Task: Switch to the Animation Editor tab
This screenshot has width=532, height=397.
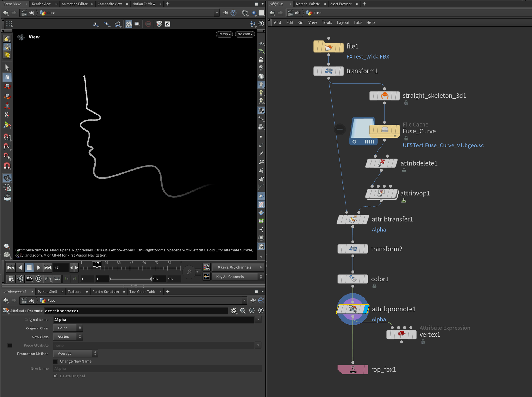Action: click(x=75, y=4)
